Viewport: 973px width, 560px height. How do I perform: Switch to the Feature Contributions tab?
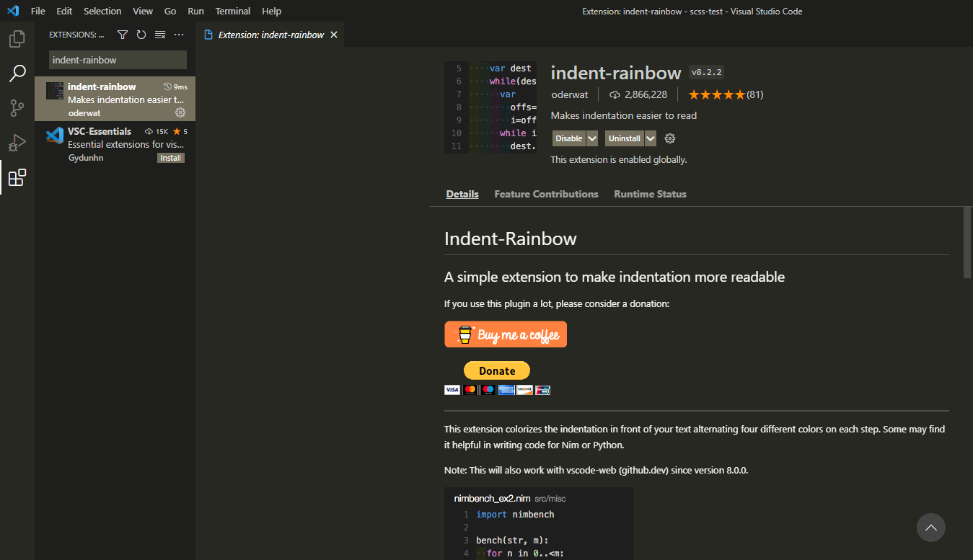click(546, 194)
